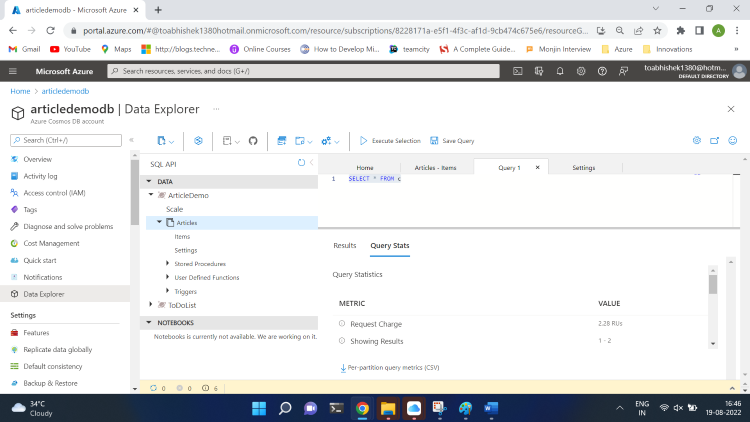750x422 pixels.
Task: Click in the Azure search resources box
Action: (303, 71)
